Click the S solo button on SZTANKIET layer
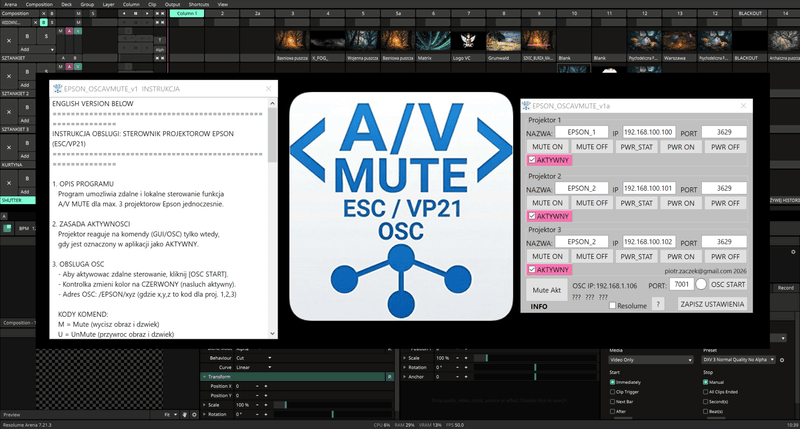 (x=46, y=36)
